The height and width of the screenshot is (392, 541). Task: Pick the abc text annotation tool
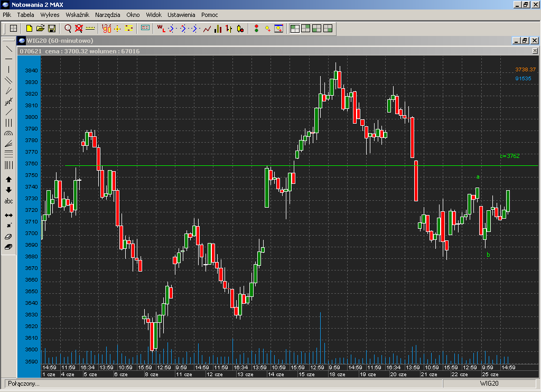coord(8,201)
